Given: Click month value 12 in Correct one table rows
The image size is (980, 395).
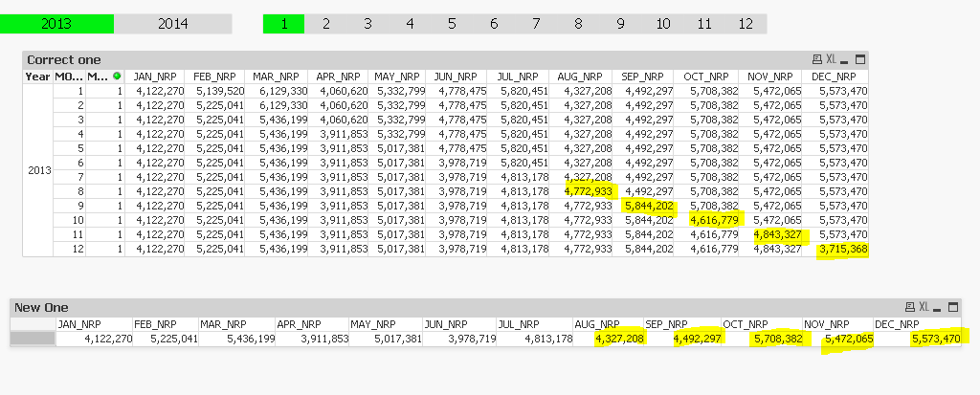Looking at the screenshot, I should point(69,249).
